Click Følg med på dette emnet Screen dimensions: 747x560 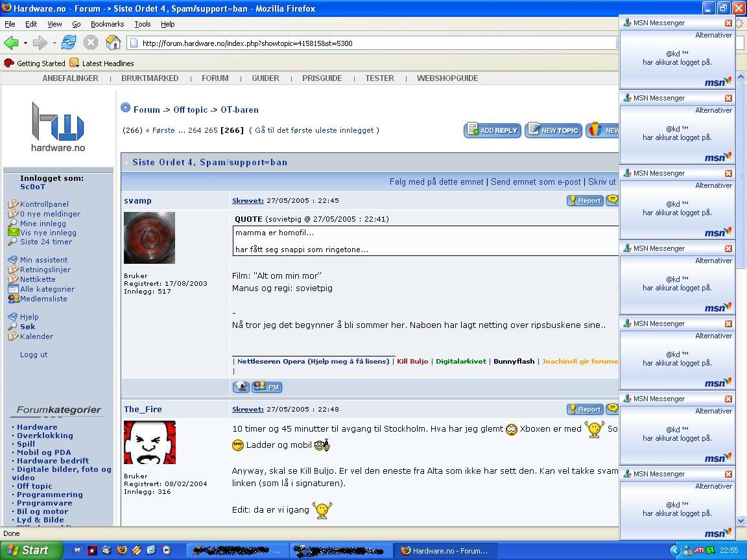436,181
